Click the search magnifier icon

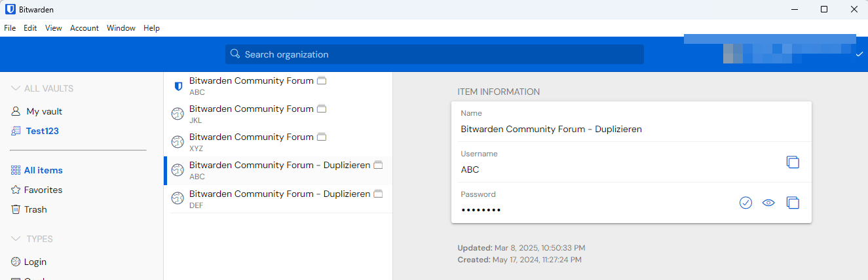235,54
